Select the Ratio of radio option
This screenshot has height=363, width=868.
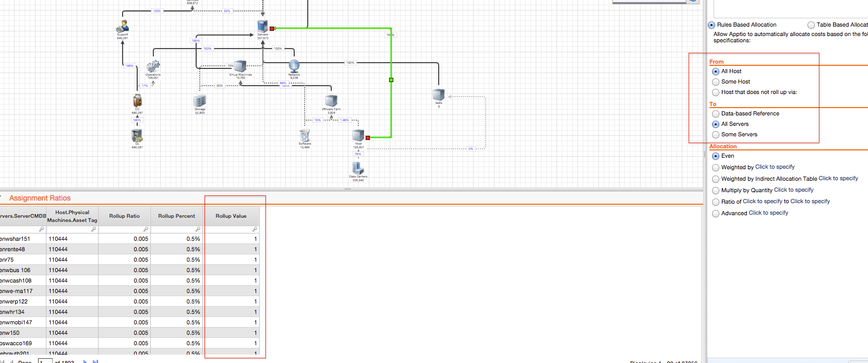[716, 202]
